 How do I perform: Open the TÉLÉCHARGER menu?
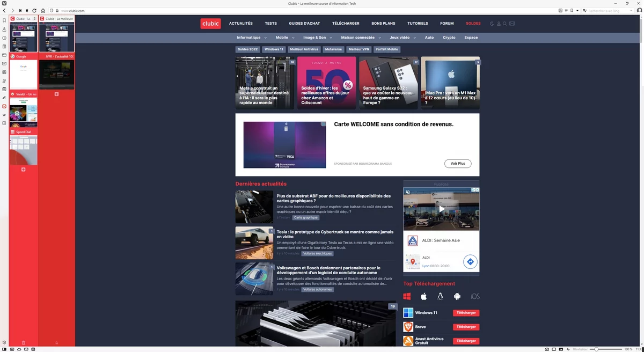pyautogui.click(x=346, y=24)
